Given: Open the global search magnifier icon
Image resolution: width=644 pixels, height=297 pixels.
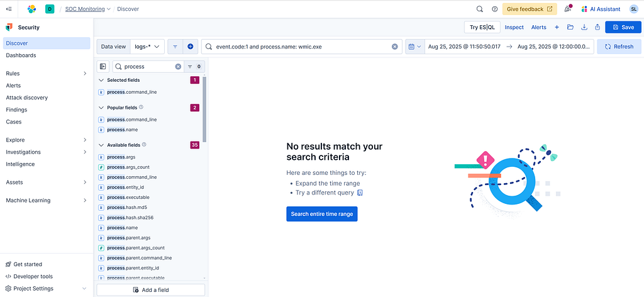Looking at the screenshot, I should [x=479, y=9].
